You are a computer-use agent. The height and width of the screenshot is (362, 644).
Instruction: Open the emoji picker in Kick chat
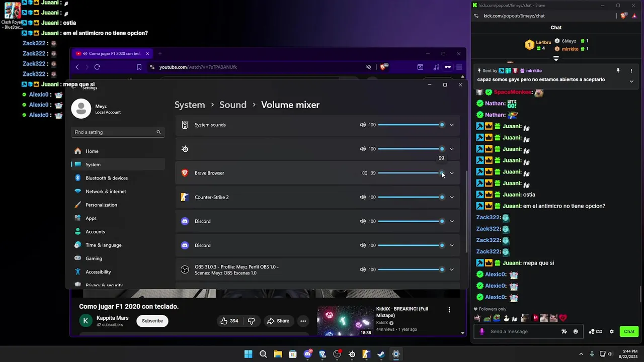click(576, 331)
